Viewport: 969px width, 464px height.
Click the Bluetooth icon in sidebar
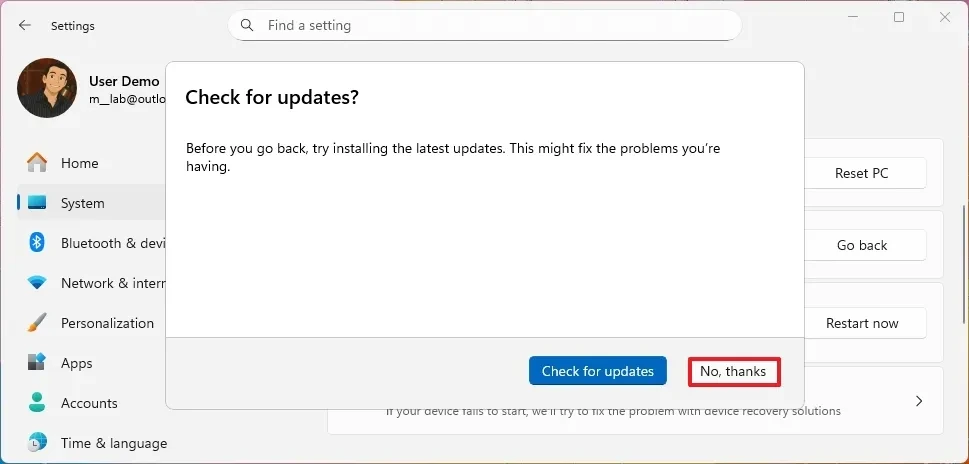(37, 243)
